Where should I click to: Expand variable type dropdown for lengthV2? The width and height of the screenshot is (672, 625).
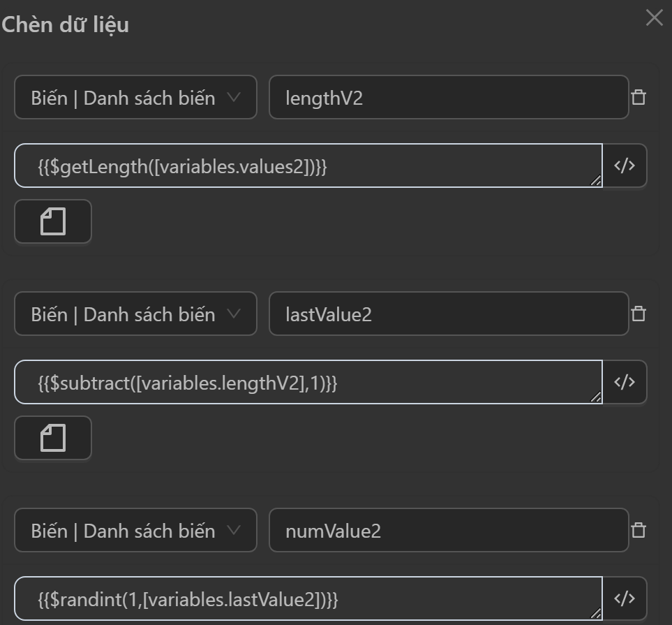(x=135, y=98)
